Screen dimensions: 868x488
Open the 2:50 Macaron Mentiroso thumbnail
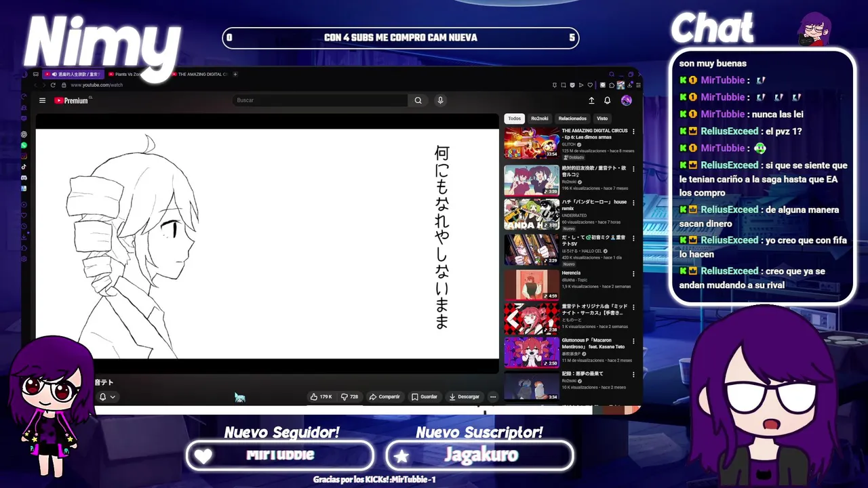click(x=532, y=353)
